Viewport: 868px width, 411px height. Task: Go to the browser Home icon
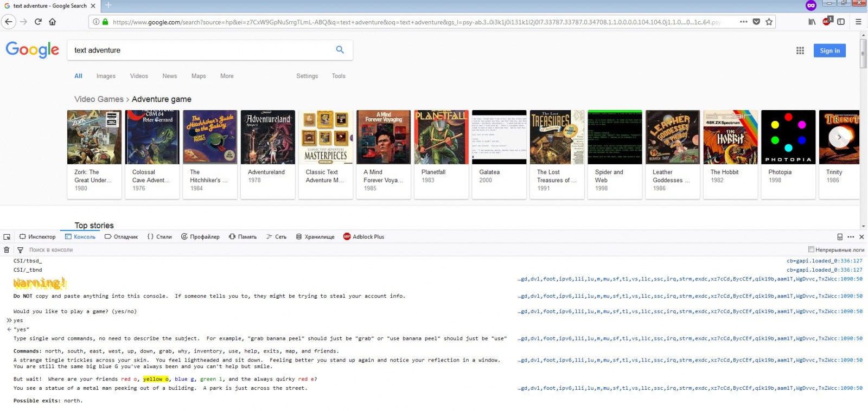(53, 22)
